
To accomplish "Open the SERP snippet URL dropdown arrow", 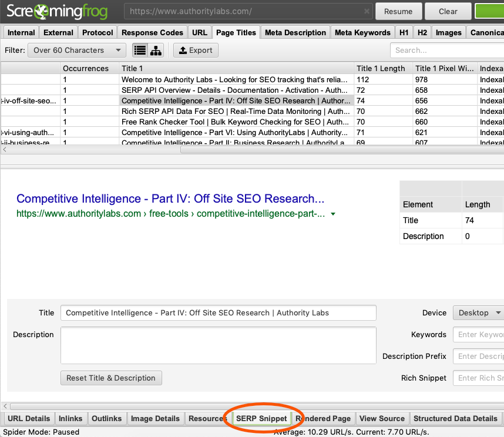I will [333, 214].
